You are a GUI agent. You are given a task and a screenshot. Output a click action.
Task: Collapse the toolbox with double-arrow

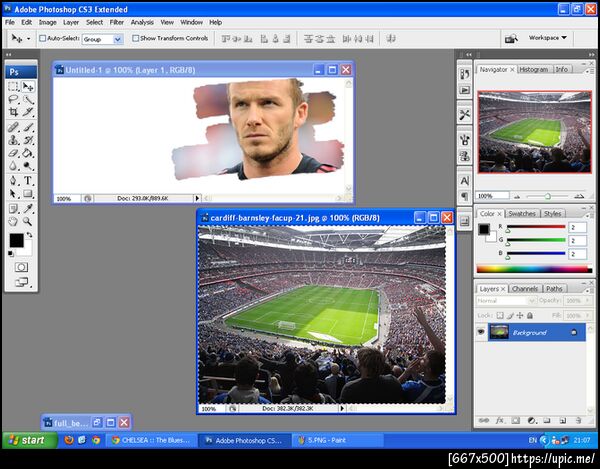[8, 54]
